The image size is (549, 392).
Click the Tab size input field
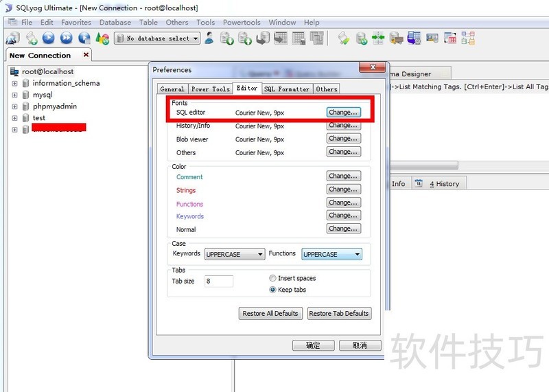219,281
